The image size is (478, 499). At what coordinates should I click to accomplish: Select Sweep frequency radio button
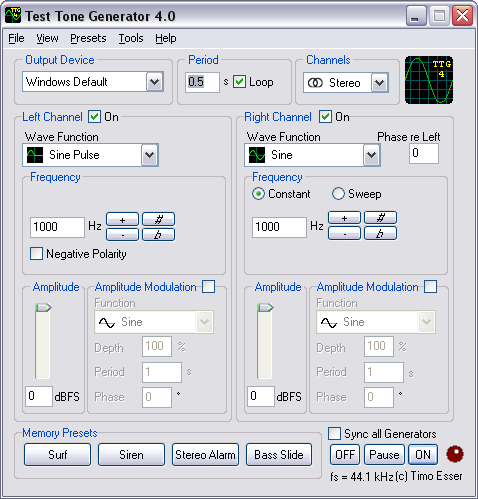[x=338, y=194]
